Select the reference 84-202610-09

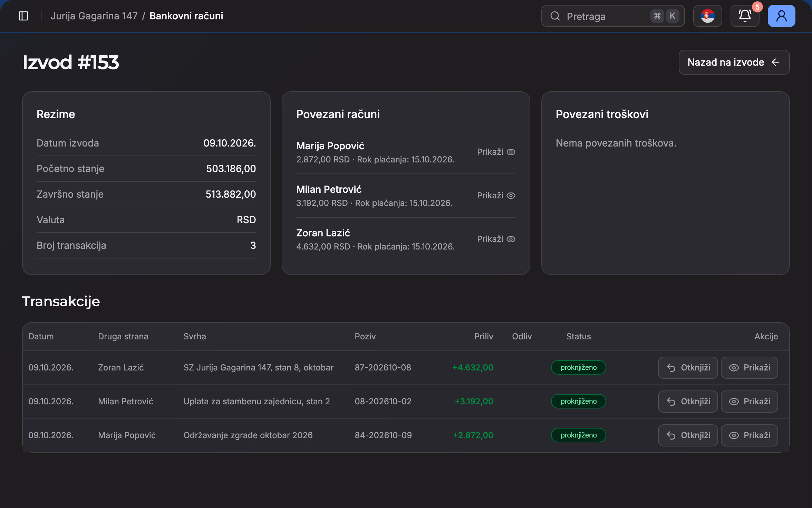383,435
